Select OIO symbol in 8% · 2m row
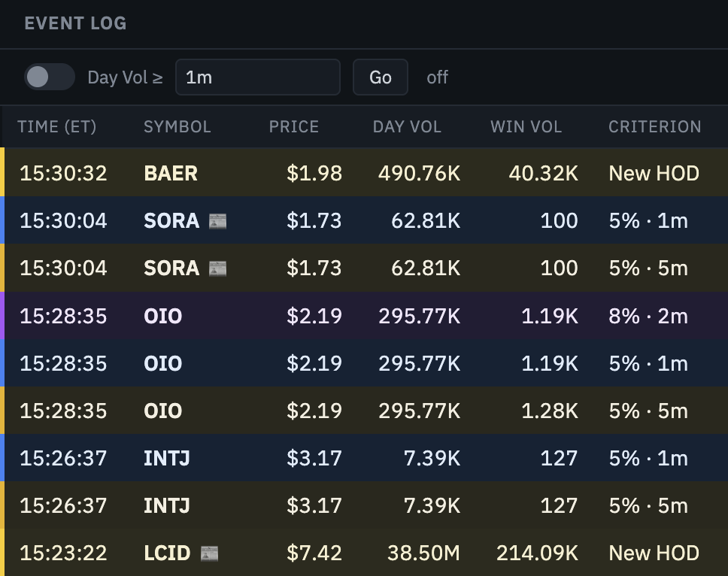The width and height of the screenshot is (728, 576). [163, 316]
